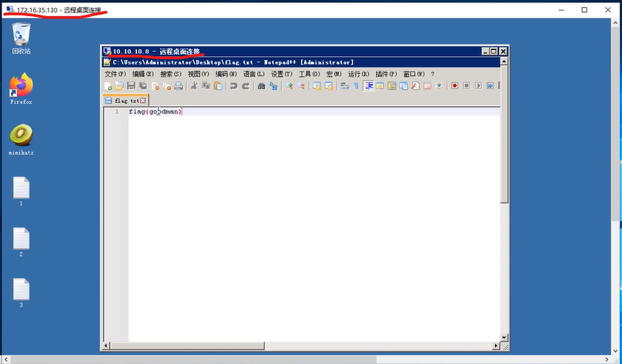622x364 pixels.
Task: Select desktop file named 1
Action: click(21, 191)
